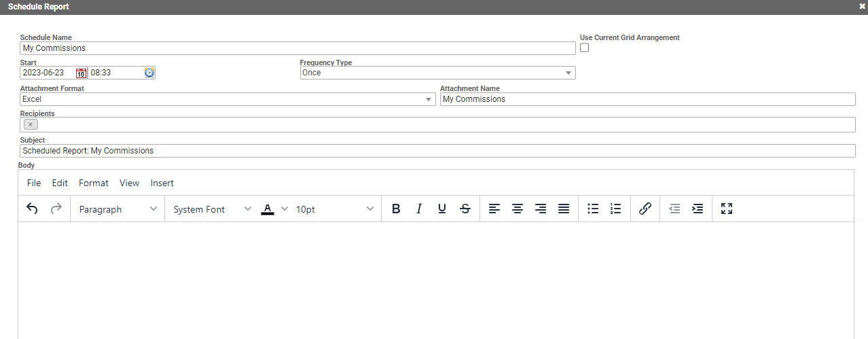Open the Paragraph block style dropdown
This screenshot has height=339, width=868.
117,209
